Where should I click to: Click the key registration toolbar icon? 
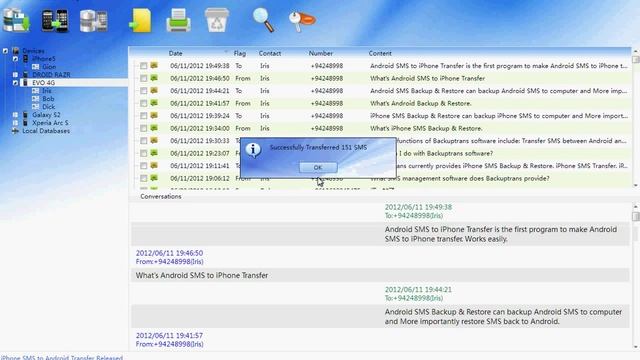point(302,20)
